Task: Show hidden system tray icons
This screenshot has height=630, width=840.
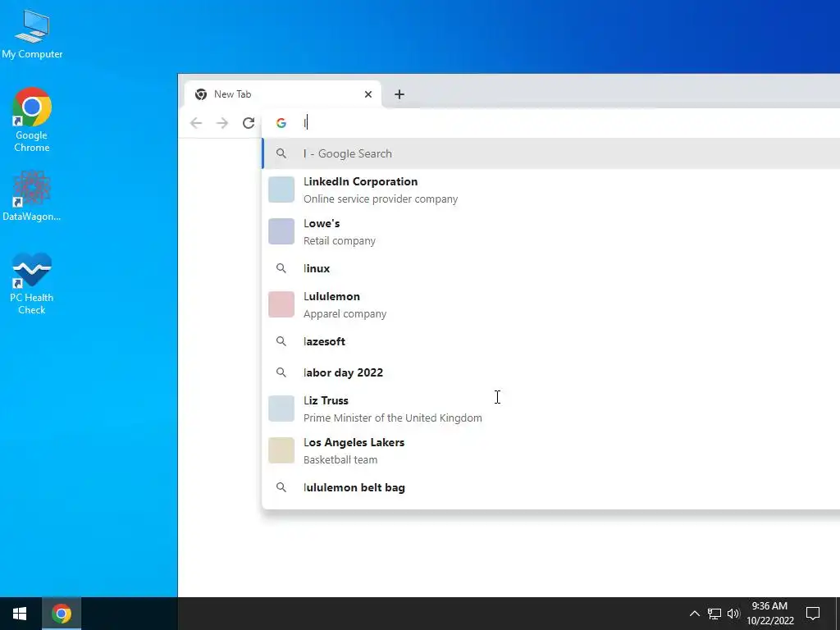Action: [x=694, y=614]
